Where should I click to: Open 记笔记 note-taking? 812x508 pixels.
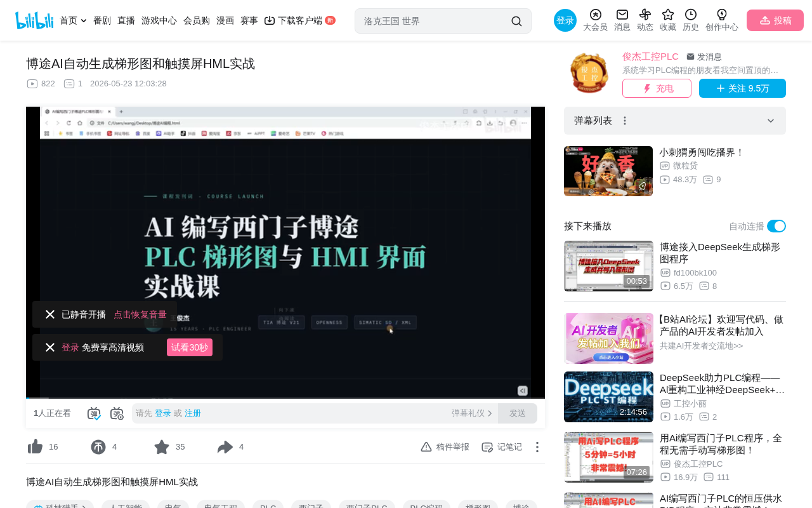502,447
